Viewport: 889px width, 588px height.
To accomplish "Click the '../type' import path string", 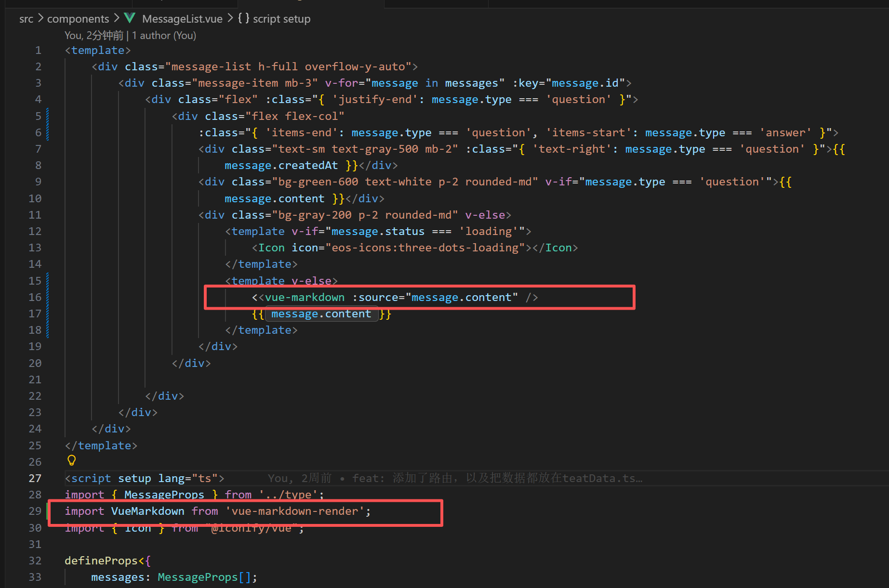I will pos(288,495).
